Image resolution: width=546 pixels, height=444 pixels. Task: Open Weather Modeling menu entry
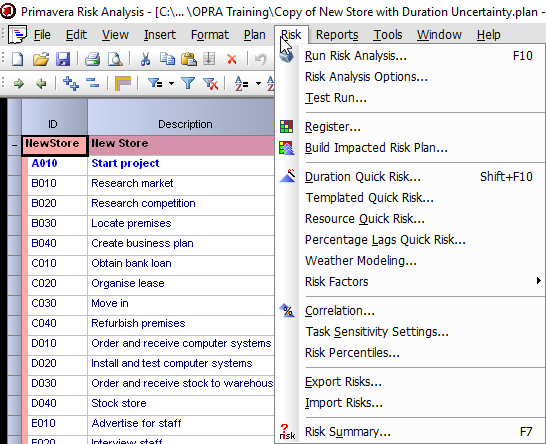pyautogui.click(x=409, y=260)
